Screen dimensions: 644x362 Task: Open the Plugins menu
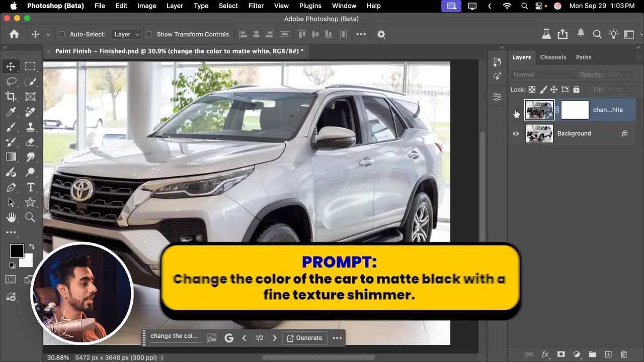point(310,6)
